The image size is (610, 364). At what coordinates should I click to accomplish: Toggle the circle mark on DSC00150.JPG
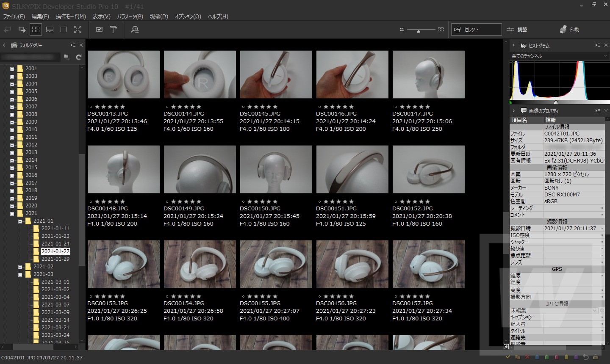coord(244,202)
